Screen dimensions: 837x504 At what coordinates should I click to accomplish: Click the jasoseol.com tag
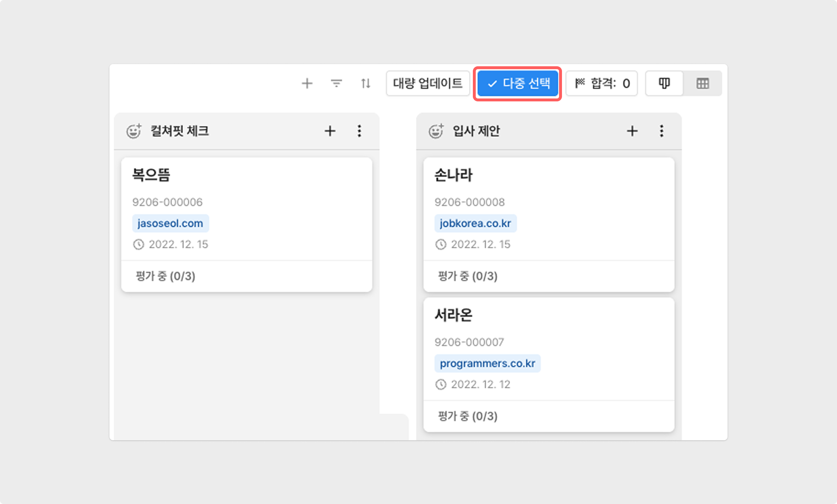click(x=170, y=223)
